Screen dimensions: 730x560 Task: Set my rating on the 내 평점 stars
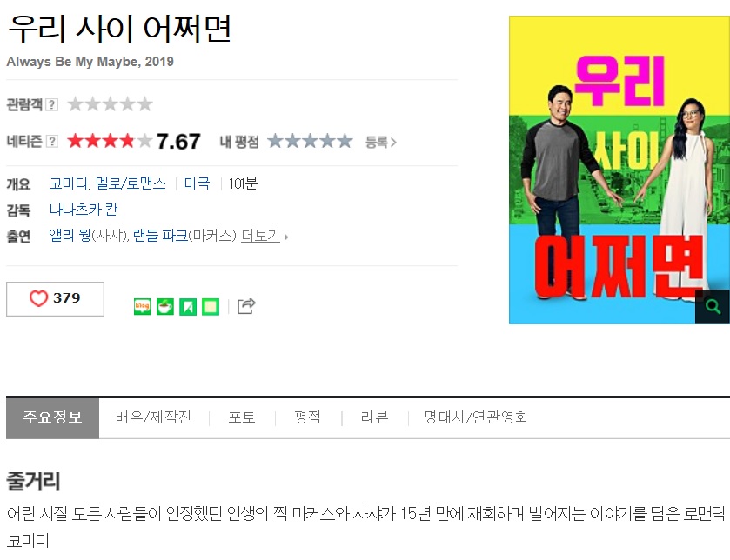pyautogui.click(x=310, y=141)
